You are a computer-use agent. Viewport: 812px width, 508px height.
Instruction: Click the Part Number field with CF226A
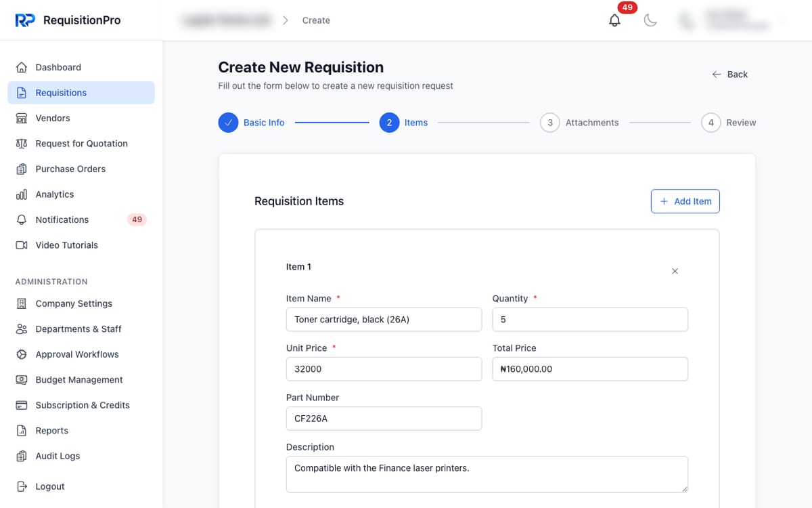[384, 419]
